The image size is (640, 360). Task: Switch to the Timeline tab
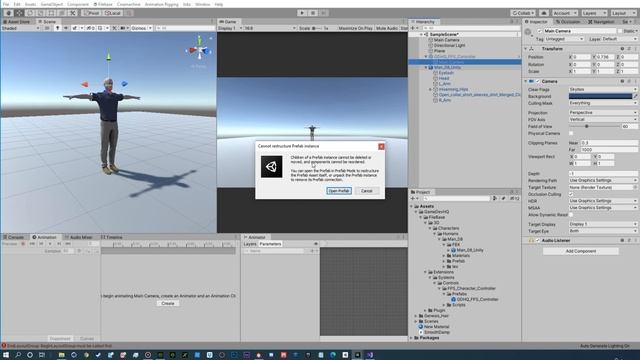(112, 237)
